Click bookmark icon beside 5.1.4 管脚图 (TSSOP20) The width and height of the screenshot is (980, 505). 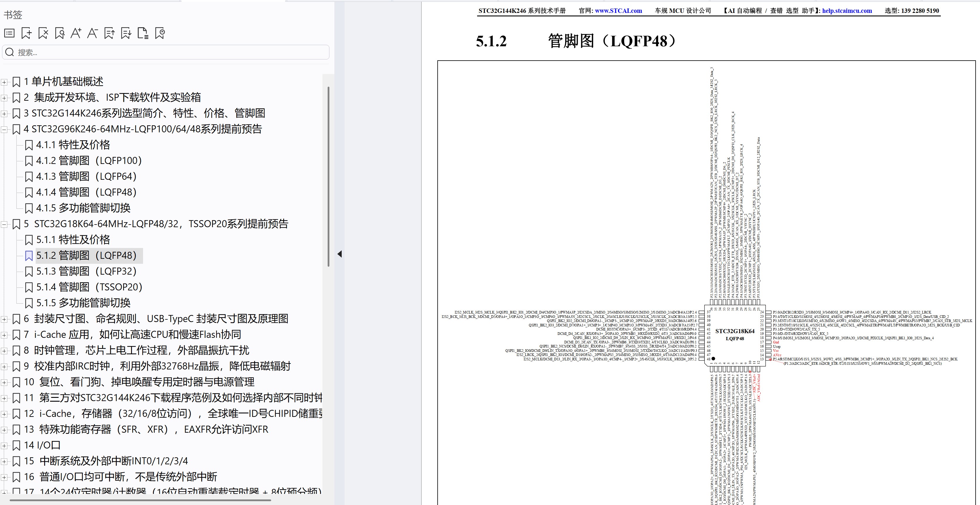coord(29,287)
